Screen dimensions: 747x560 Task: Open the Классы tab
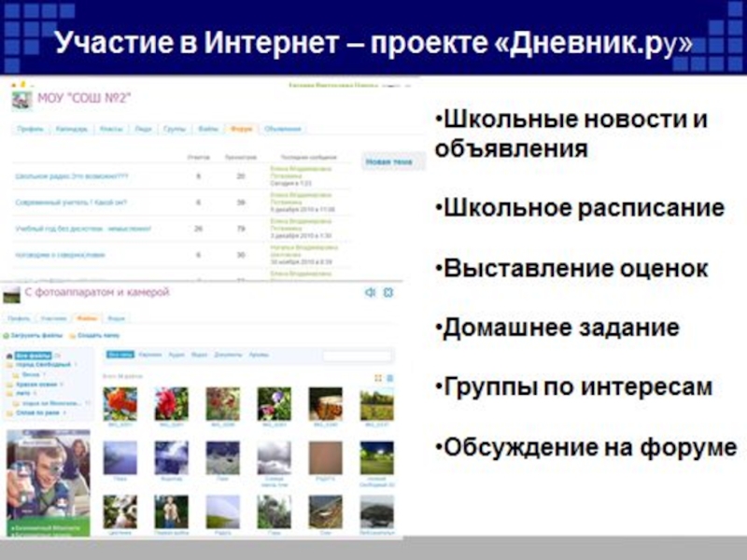pyautogui.click(x=111, y=129)
